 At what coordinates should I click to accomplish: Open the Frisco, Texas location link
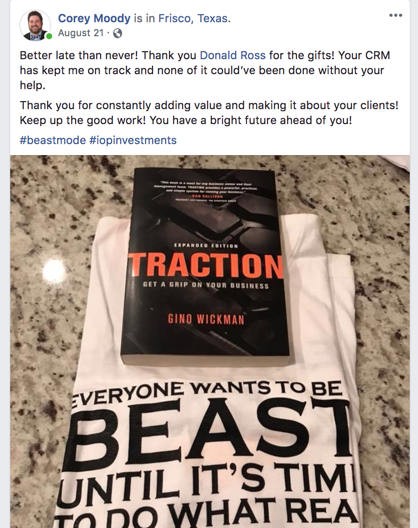click(x=194, y=18)
